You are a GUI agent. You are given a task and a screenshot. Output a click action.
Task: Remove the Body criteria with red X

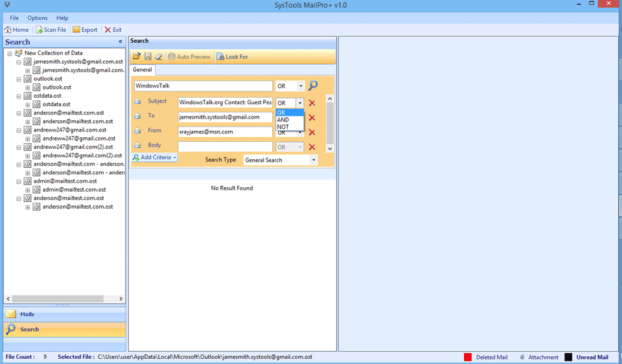point(312,147)
